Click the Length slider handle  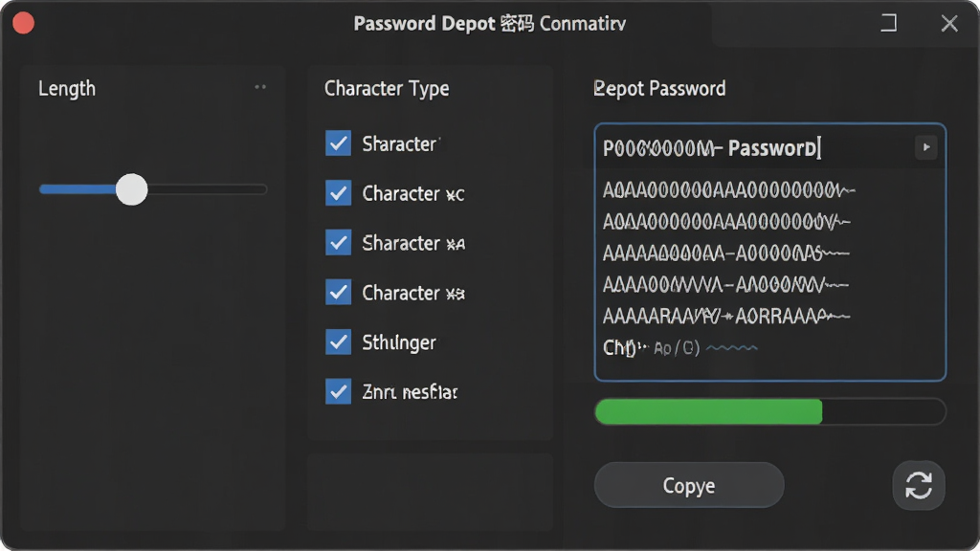tap(131, 189)
